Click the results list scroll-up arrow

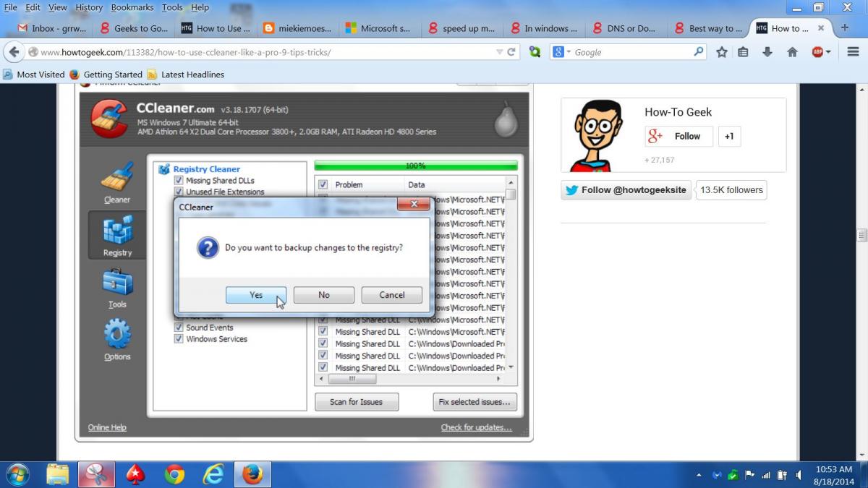point(511,184)
